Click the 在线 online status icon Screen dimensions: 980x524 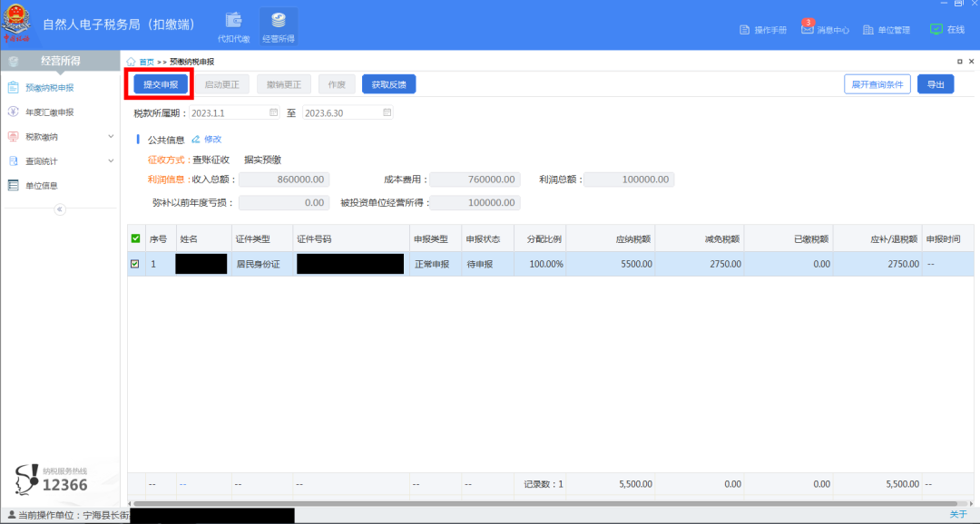click(936, 29)
